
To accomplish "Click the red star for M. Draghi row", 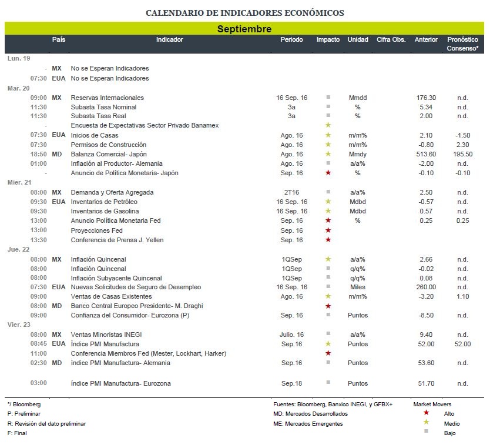I will coord(328,306).
